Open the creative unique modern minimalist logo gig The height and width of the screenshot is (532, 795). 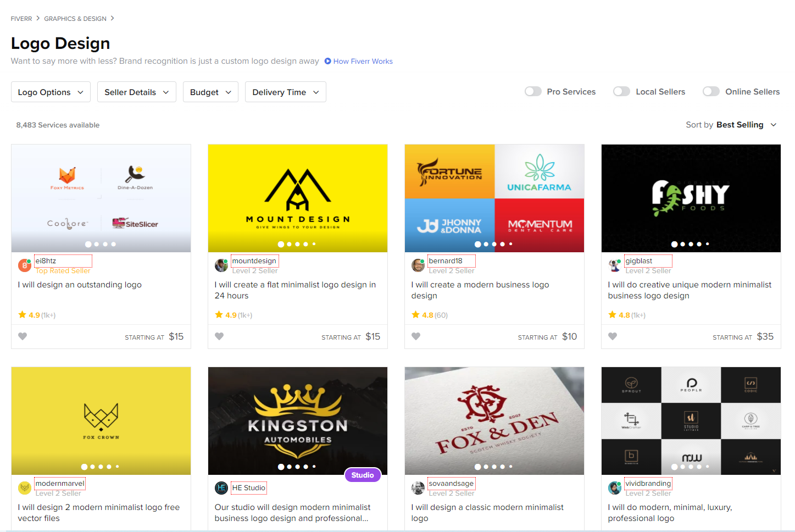point(690,290)
